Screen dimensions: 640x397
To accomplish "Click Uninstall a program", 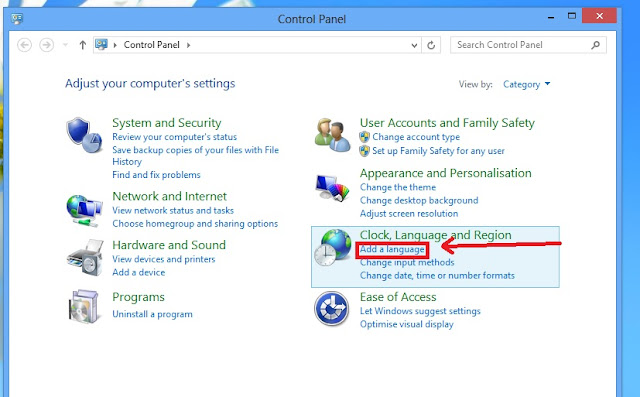I will coord(152,314).
